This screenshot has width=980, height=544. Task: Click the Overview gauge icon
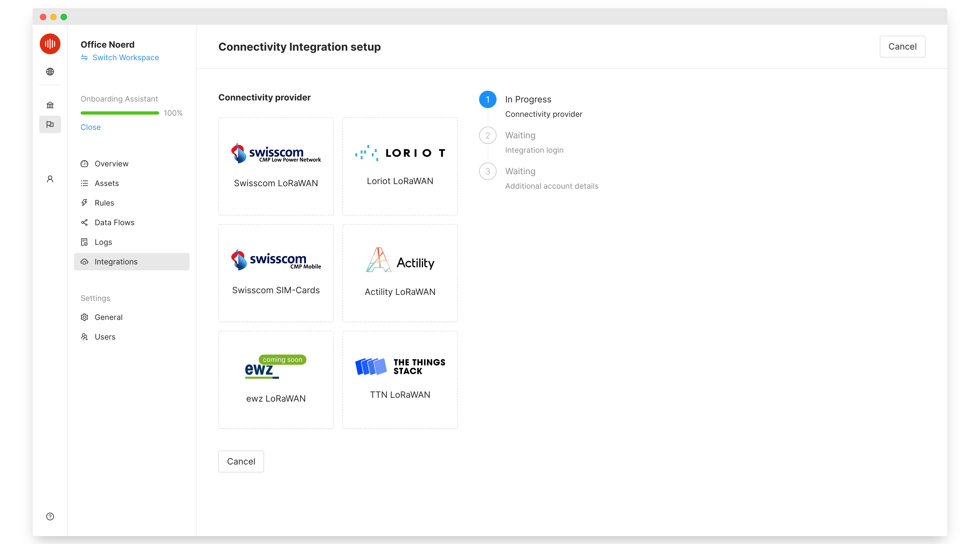(84, 164)
